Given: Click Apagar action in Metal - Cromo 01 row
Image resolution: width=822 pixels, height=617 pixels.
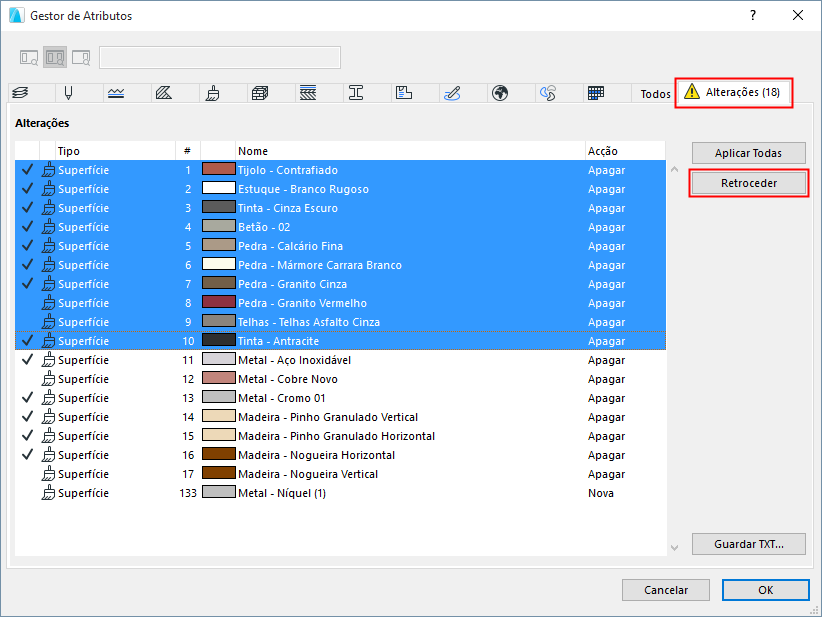Looking at the screenshot, I should (607, 398).
